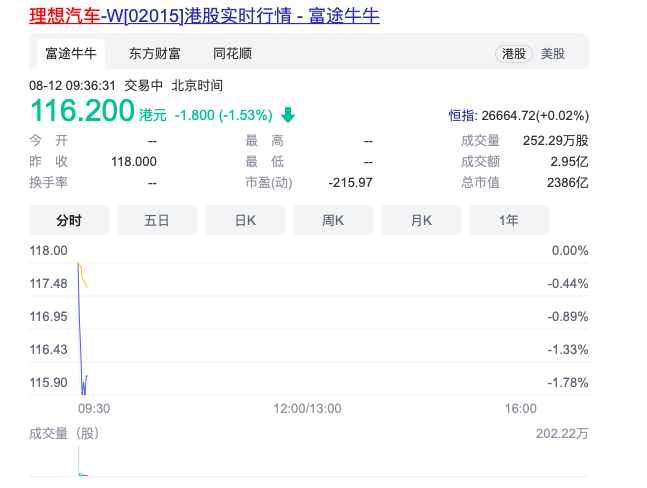
Task: Click the 09:30 time axis label
Action: click(x=94, y=408)
